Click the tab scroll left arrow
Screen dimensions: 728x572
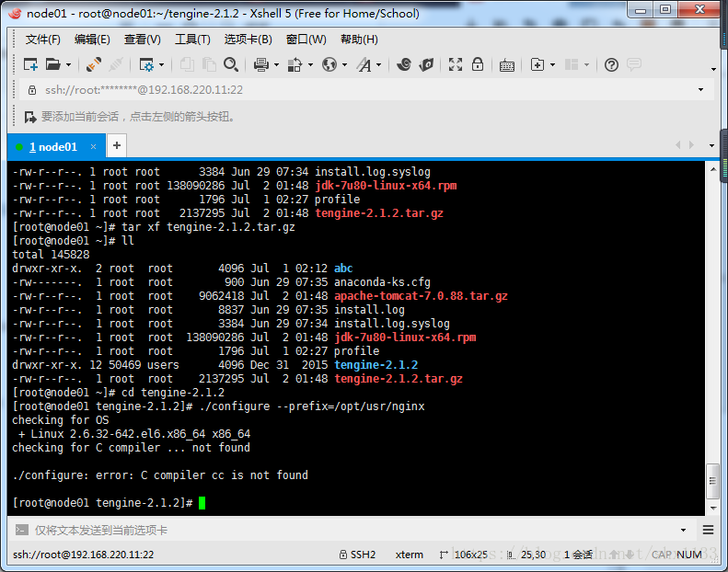coord(678,145)
